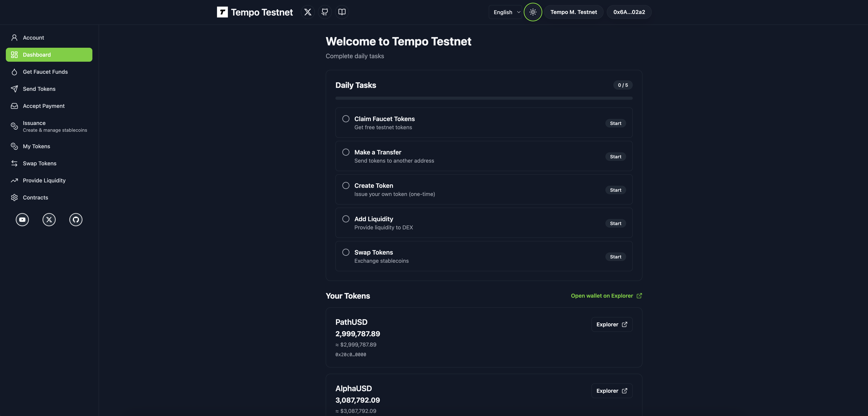Go to Account menu item
The width and height of the screenshot is (868, 416).
click(49, 38)
